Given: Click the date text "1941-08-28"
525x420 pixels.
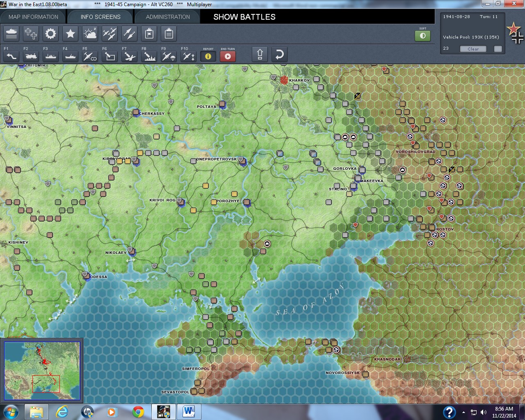Looking at the screenshot, I should pyautogui.click(x=457, y=17).
